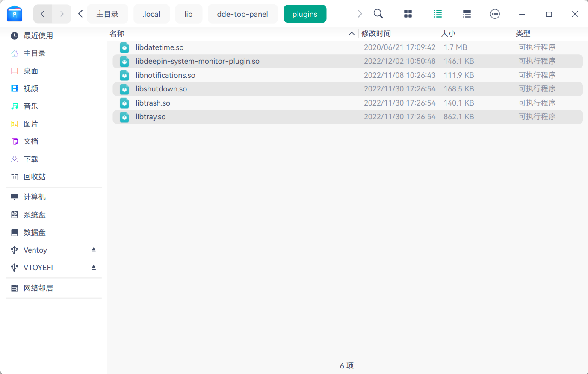Sort by 大小 column header
The image size is (588, 374).
point(448,33)
